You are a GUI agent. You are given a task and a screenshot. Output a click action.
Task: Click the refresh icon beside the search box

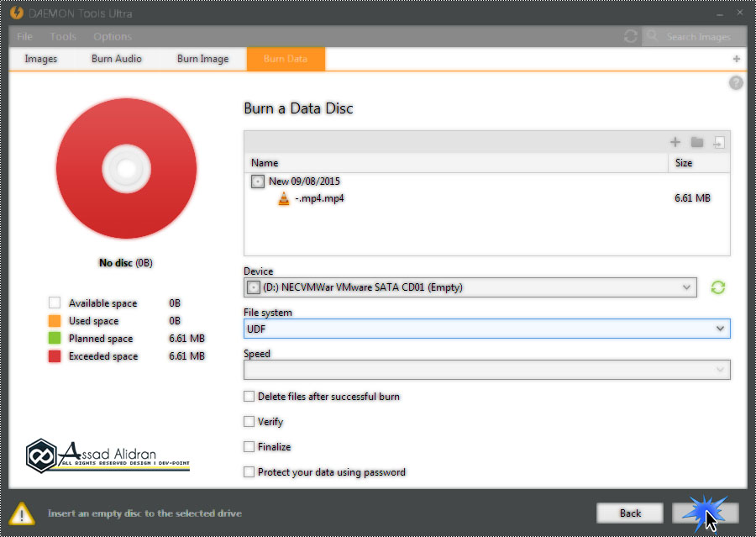pyautogui.click(x=631, y=36)
